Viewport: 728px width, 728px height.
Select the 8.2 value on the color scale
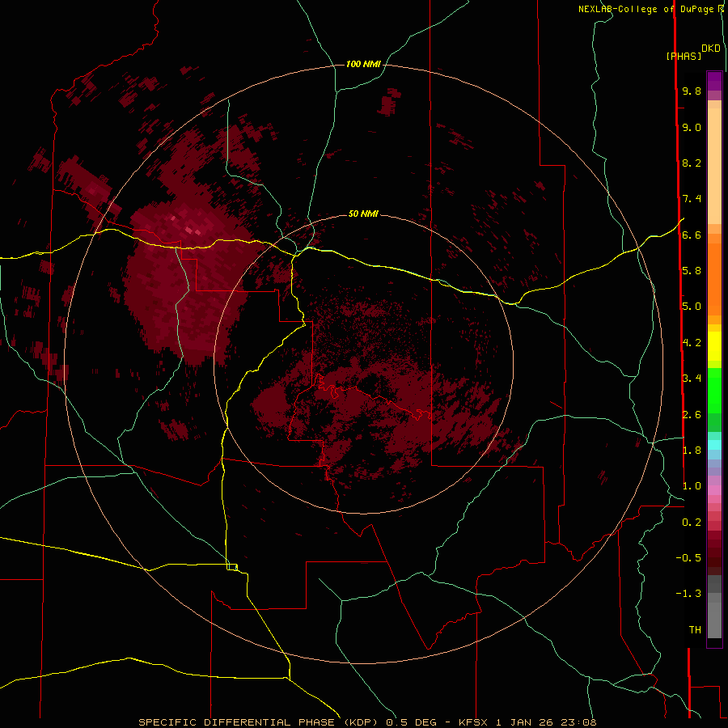[x=692, y=163]
